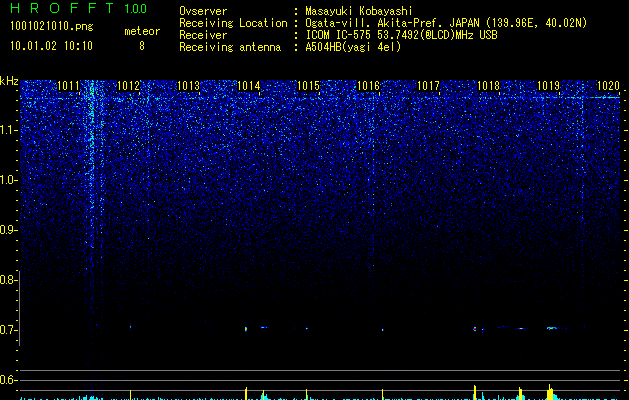Click the bright noise burst near 1011
This screenshot has width=629, height=400.
click(x=92, y=160)
